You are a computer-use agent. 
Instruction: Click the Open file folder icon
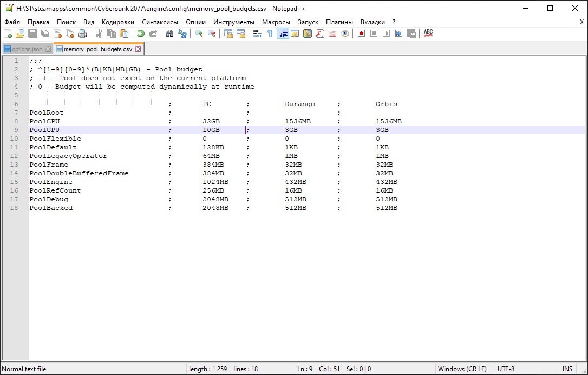point(20,34)
